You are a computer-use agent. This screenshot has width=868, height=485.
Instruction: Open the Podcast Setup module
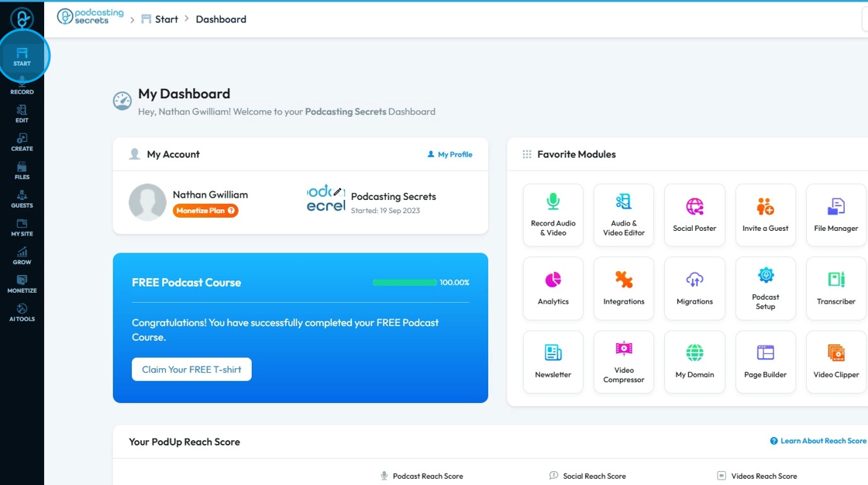pyautogui.click(x=766, y=288)
